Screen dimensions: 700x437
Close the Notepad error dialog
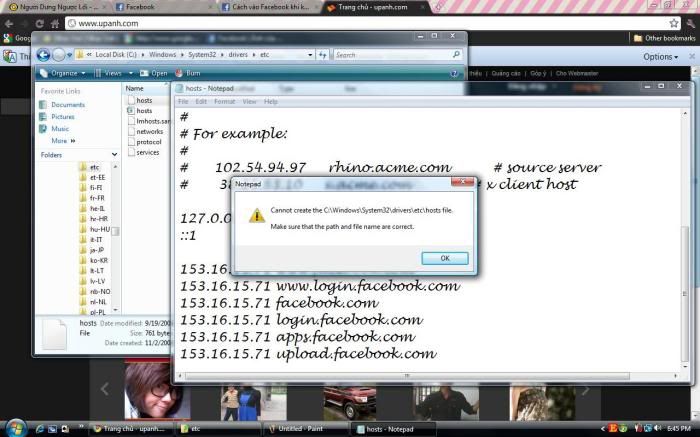462,182
